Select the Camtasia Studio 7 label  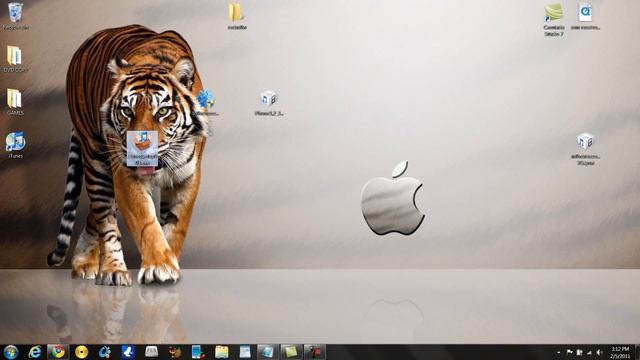[x=554, y=31]
